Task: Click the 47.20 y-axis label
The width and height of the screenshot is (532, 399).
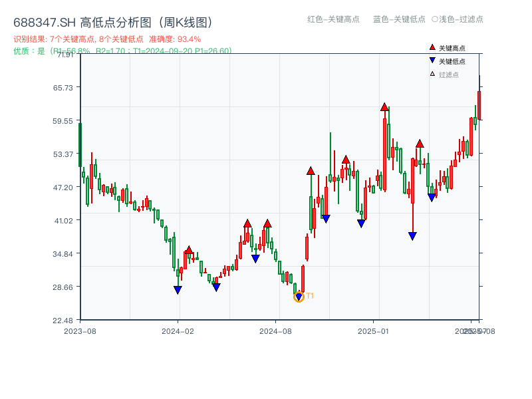Action: (x=63, y=188)
